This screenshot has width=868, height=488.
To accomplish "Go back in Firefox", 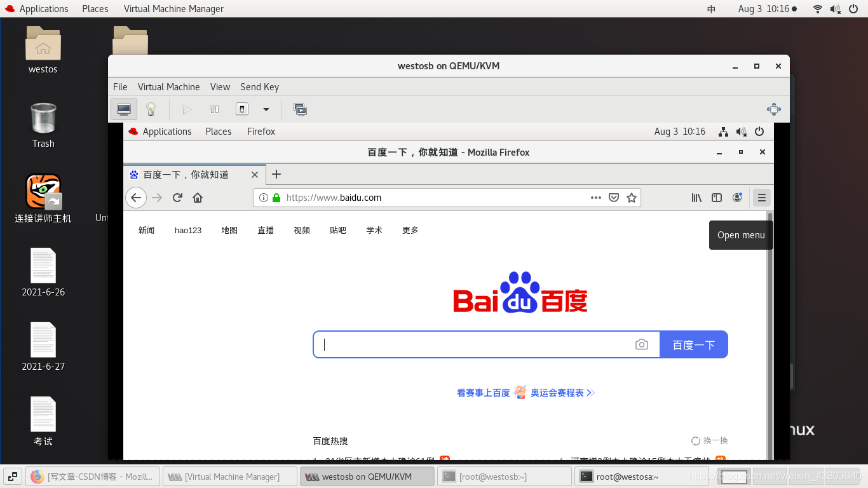I will coord(136,198).
